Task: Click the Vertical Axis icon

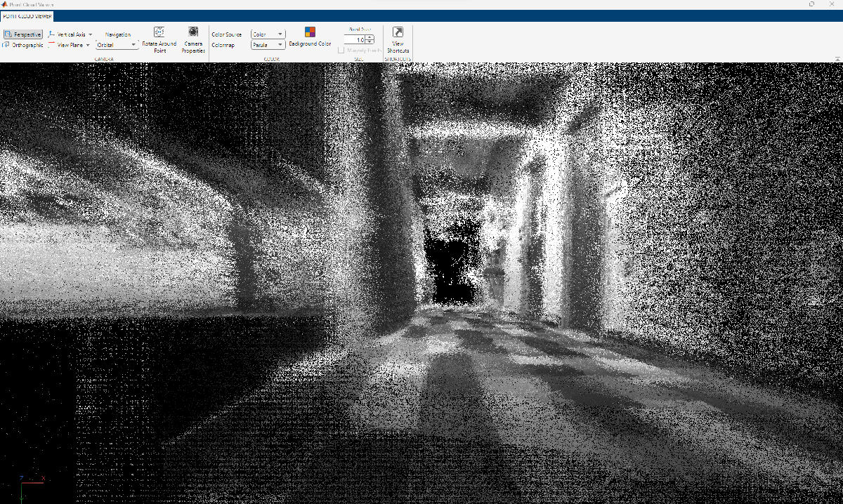Action: coord(52,34)
